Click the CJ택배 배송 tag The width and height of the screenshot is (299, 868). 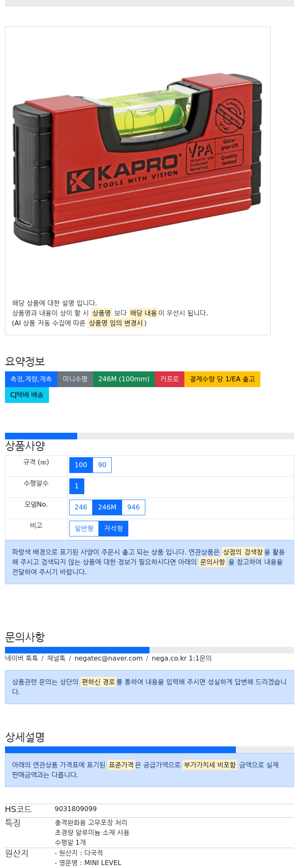point(27,395)
